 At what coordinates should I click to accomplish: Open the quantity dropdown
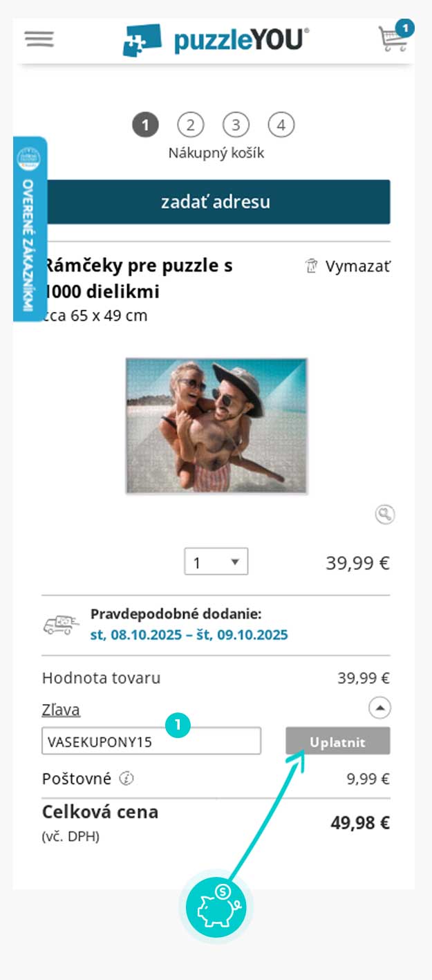point(216,562)
